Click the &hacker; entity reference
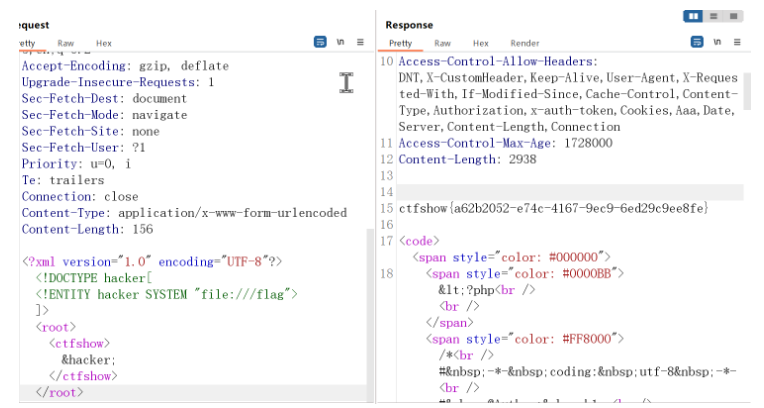764x408 pixels. tap(88, 360)
